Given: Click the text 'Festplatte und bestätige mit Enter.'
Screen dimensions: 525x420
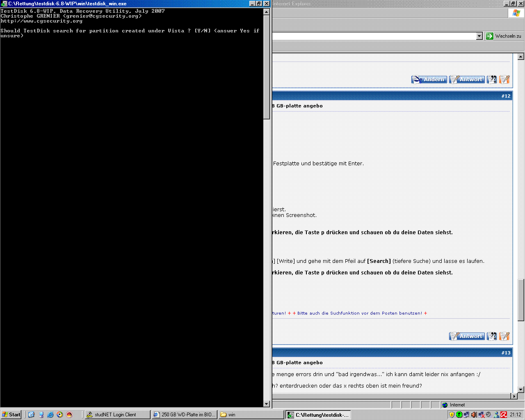Looking at the screenshot, I should [318, 163].
